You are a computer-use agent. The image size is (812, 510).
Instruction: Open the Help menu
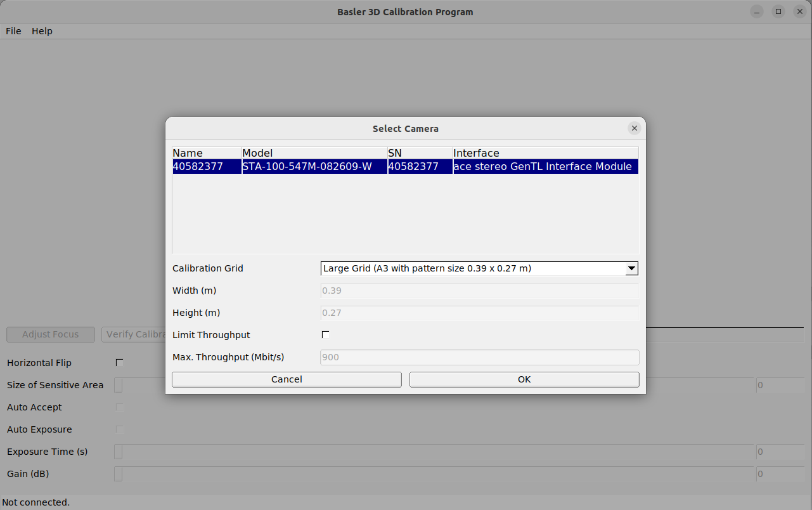pos(42,31)
